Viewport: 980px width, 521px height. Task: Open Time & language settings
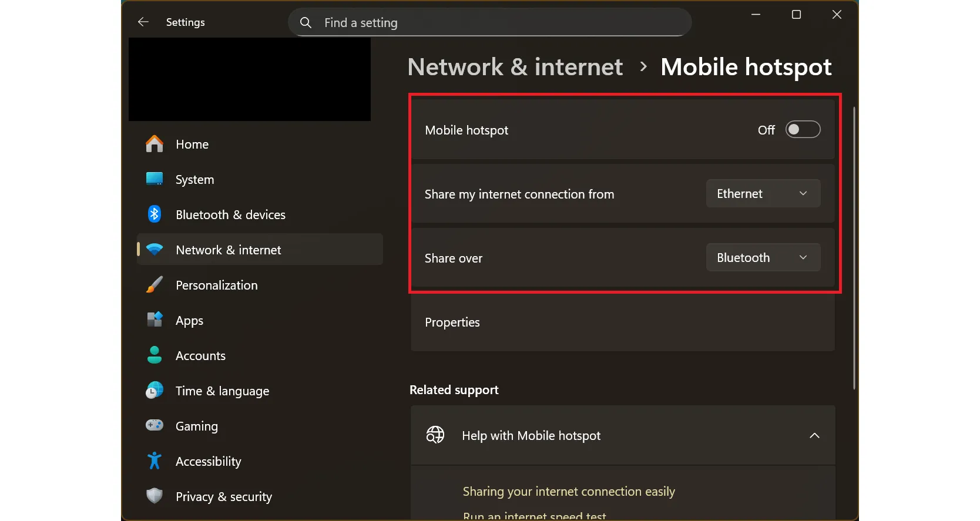point(222,391)
